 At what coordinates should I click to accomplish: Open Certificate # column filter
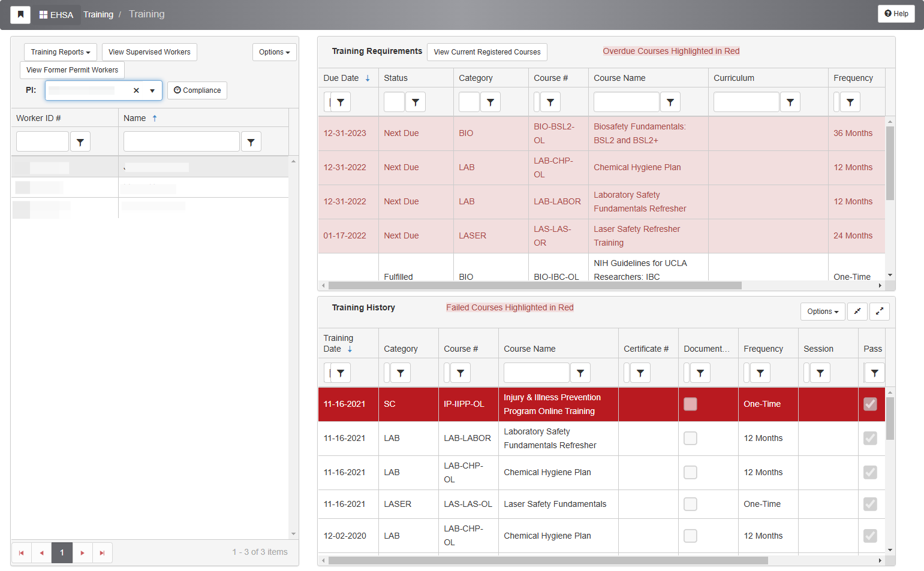click(640, 373)
